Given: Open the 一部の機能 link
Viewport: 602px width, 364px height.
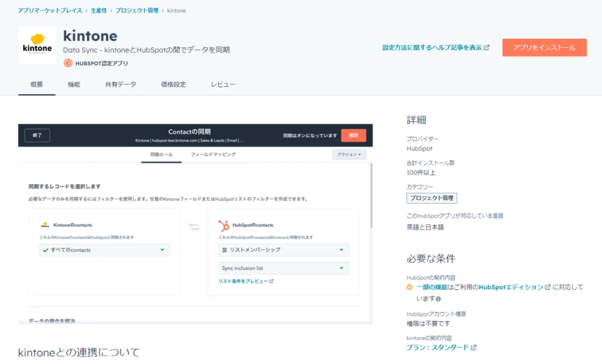Looking at the screenshot, I should pos(432,287).
